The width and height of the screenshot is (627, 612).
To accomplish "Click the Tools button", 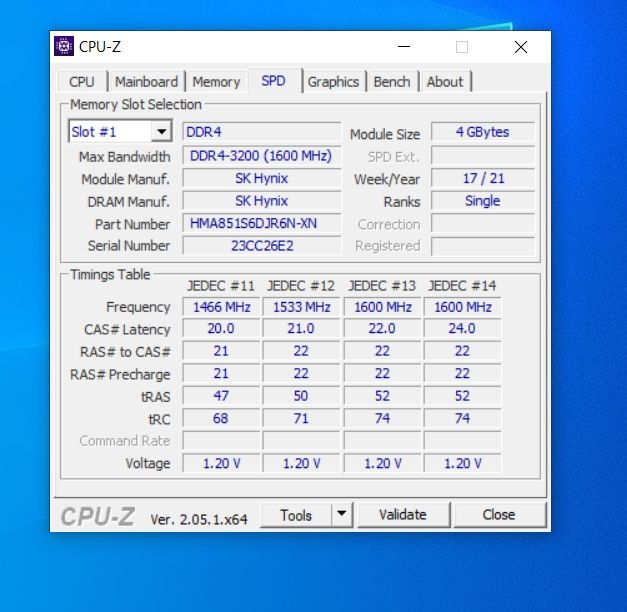I will 296,514.
